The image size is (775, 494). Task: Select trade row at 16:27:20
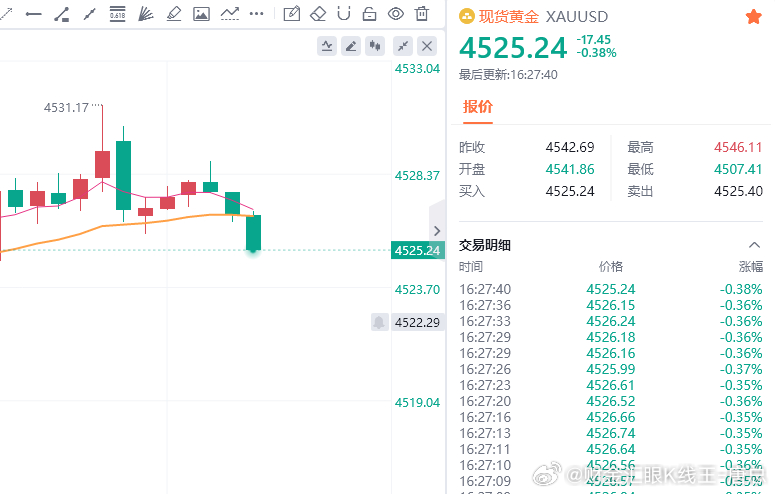point(611,401)
